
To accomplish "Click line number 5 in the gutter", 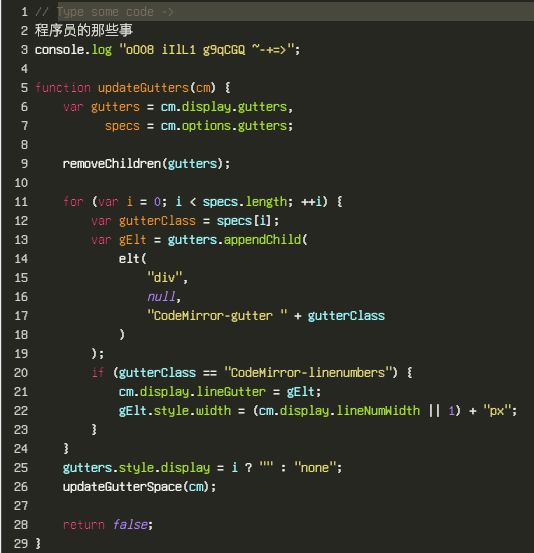I will tap(24, 87).
